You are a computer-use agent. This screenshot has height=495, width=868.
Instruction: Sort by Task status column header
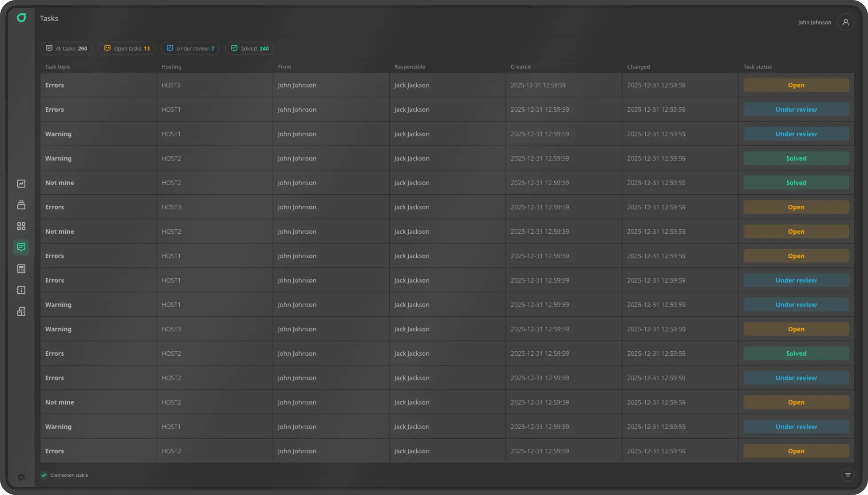pyautogui.click(x=757, y=67)
